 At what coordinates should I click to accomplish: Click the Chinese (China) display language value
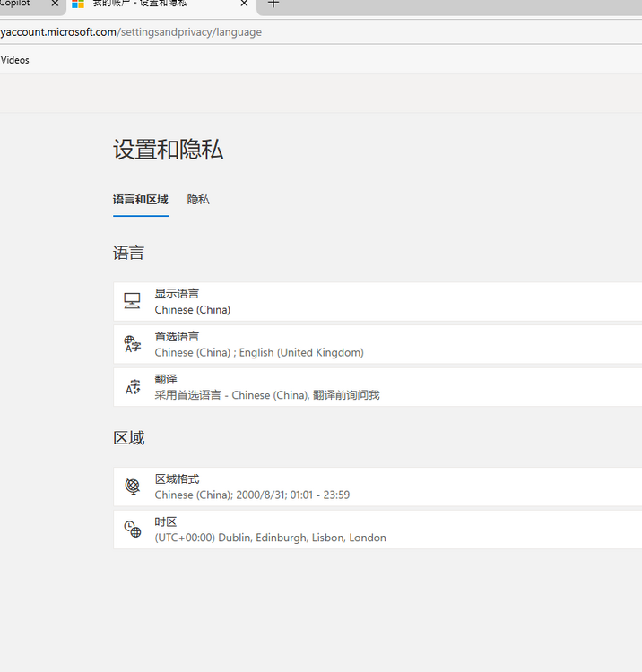pos(193,310)
